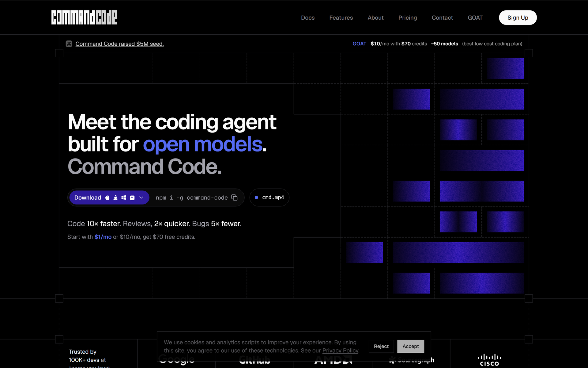Open the Docs page

pyautogui.click(x=308, y=17)
